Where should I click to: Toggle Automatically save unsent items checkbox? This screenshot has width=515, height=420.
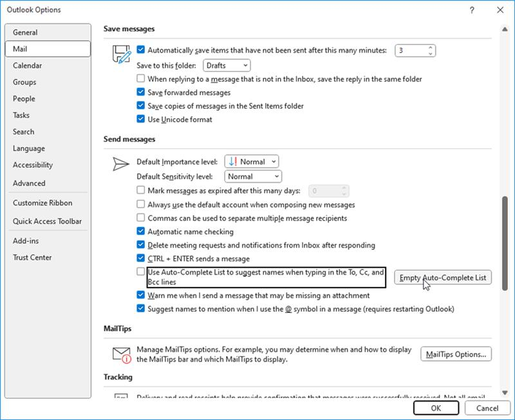[140, 50]
